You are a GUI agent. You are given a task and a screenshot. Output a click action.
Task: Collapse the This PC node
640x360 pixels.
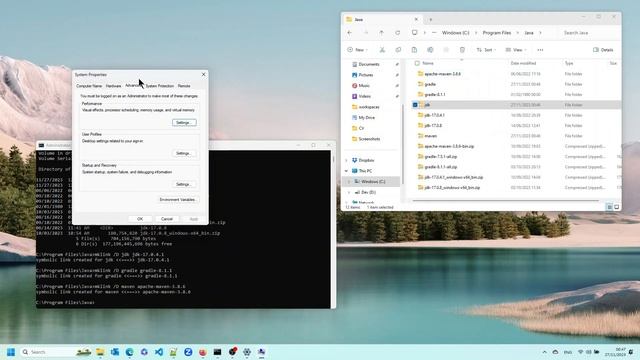[x=347, y=171]
